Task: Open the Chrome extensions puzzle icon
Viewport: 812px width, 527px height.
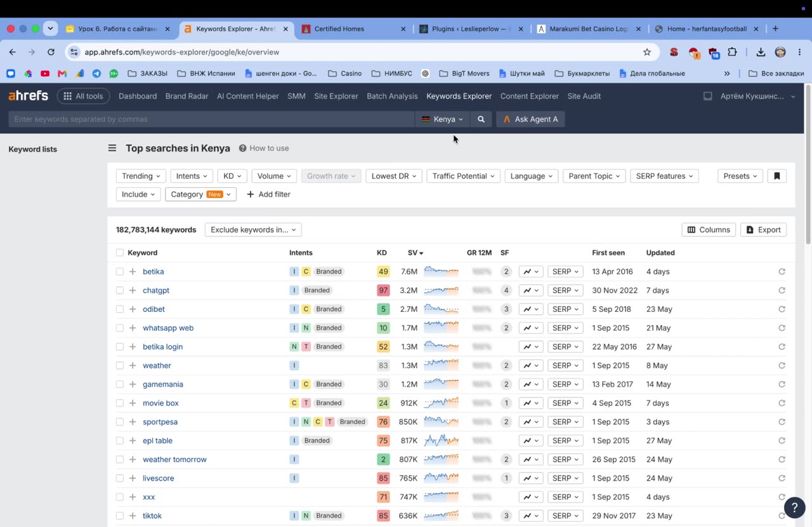Action: (733, 52)
